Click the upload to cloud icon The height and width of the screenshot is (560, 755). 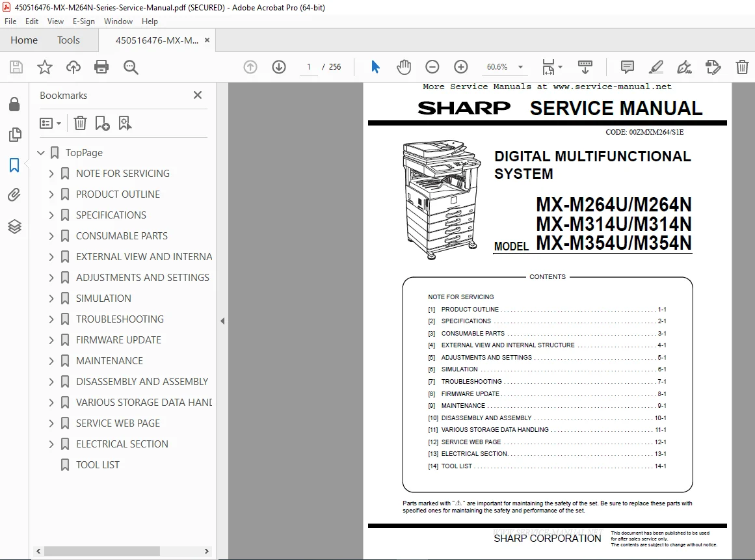point(73,67)
